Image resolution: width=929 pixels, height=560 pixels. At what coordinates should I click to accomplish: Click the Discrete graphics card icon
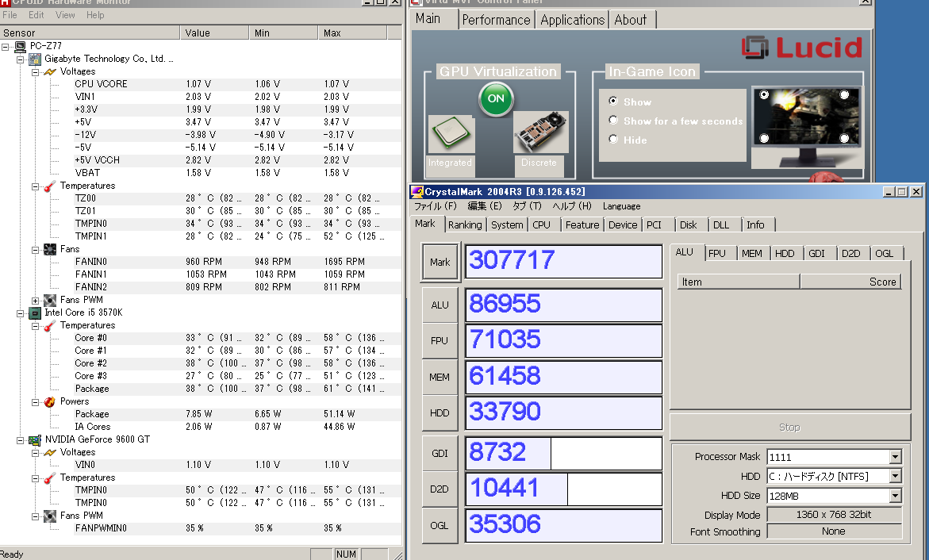coord(540,132)
